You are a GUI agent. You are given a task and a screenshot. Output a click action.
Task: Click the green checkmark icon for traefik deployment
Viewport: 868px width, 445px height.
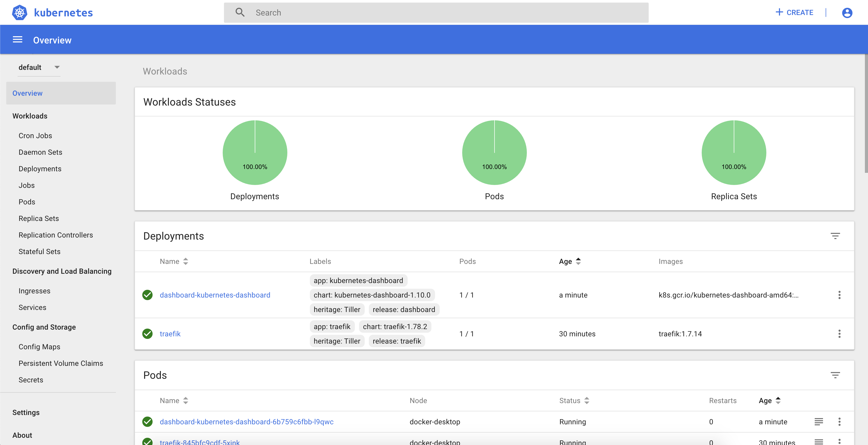(x=147, y=333)
